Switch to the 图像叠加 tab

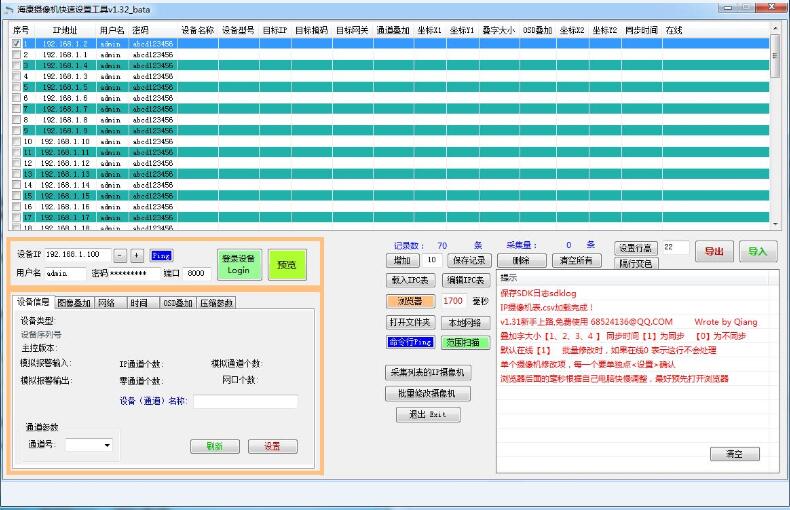point(74,303)
